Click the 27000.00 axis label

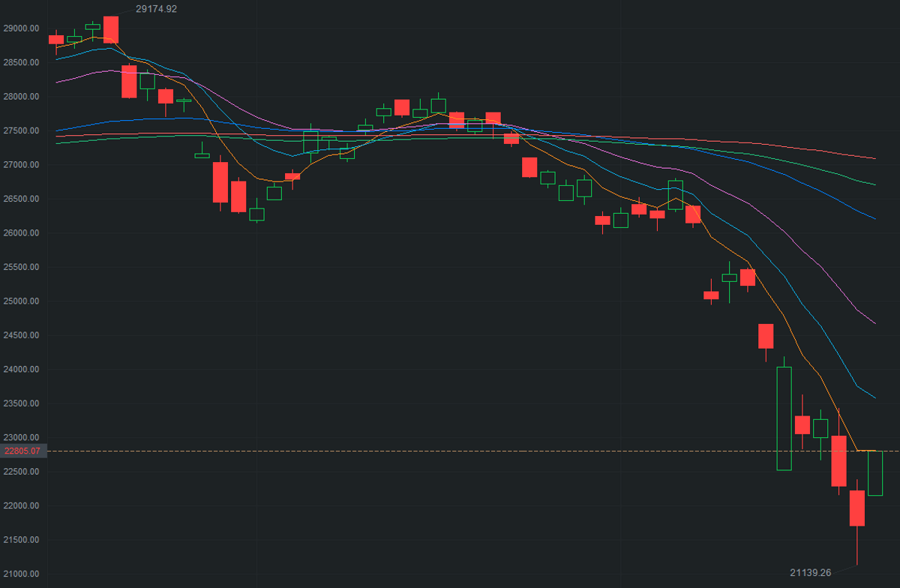(22, 165)
